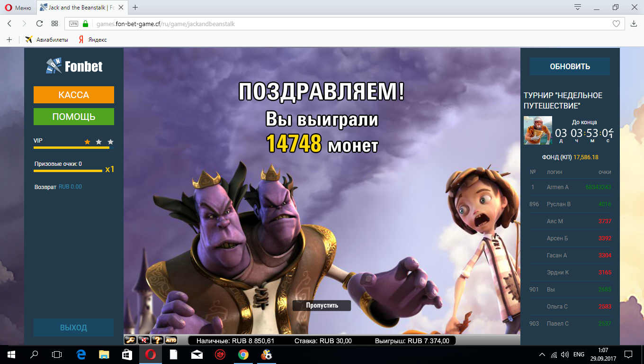Toggle AUTO spin mode
Viewport: 644px width, 364px height.
(170, 340)
